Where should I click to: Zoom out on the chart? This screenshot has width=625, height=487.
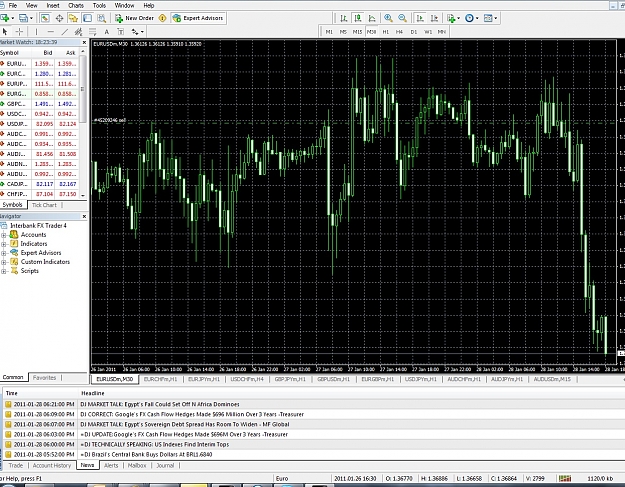[403, 18]
